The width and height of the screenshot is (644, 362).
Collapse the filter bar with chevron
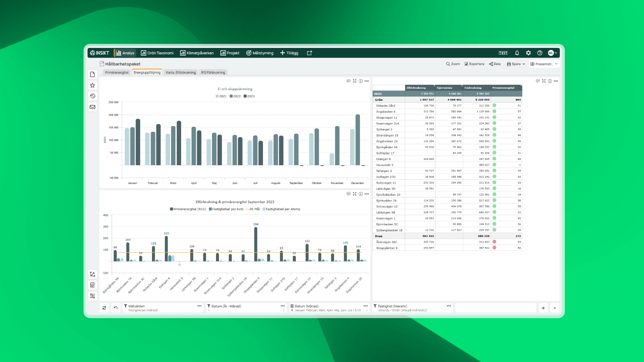click(x=555, y=308)
